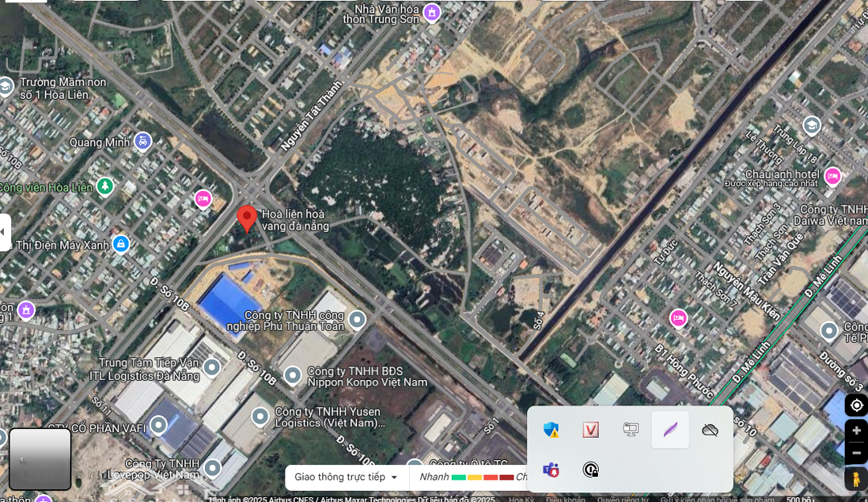Click the ITL Logistics Đà Nẵng marker
The height and width of the screenshot is (502, 868).
(x=212, y=367)
